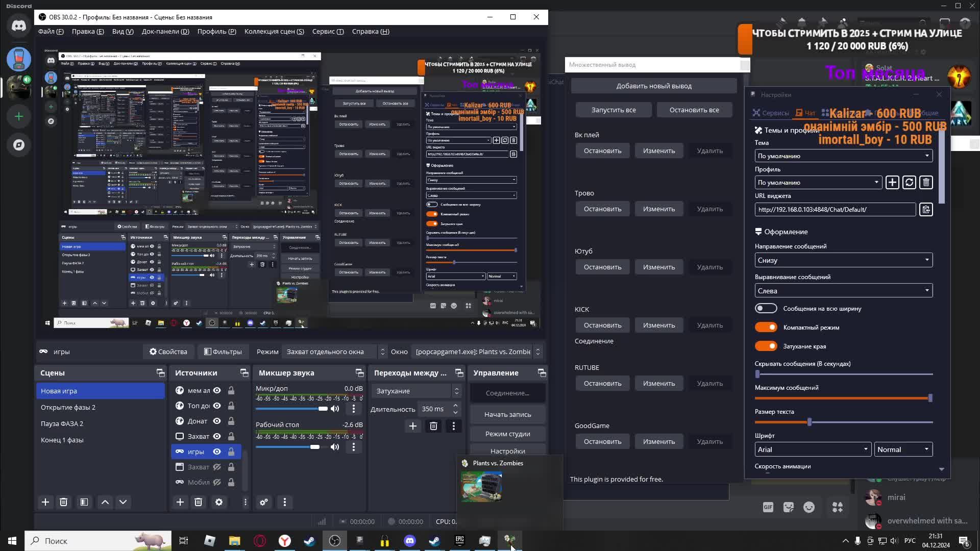Image resolution: width=980 pixels, height=551 pixels.
Task: Open the Discord icon on the taskbar
Action: pyautogui.click(x=410, y=541)
